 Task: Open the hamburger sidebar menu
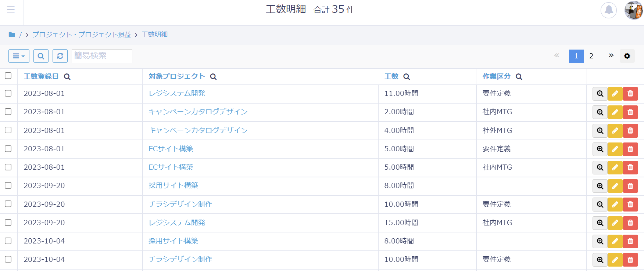[x=11, y=10]
